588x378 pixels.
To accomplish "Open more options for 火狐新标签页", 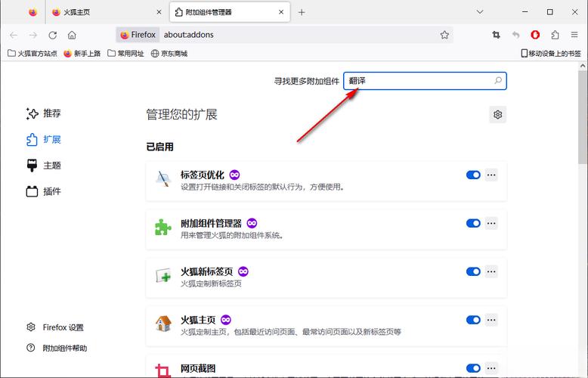I will [x=491, y=271].
